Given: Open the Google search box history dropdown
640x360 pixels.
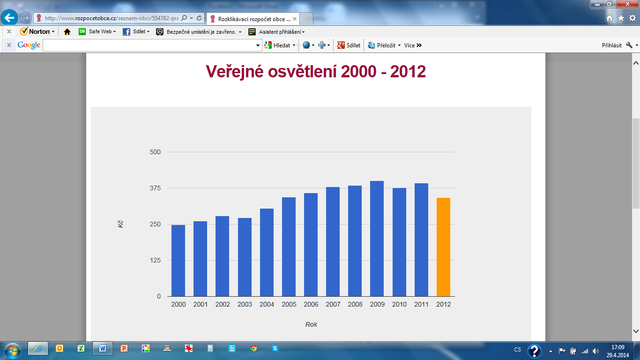Looking at the screenshot, I should pos(258,45).
